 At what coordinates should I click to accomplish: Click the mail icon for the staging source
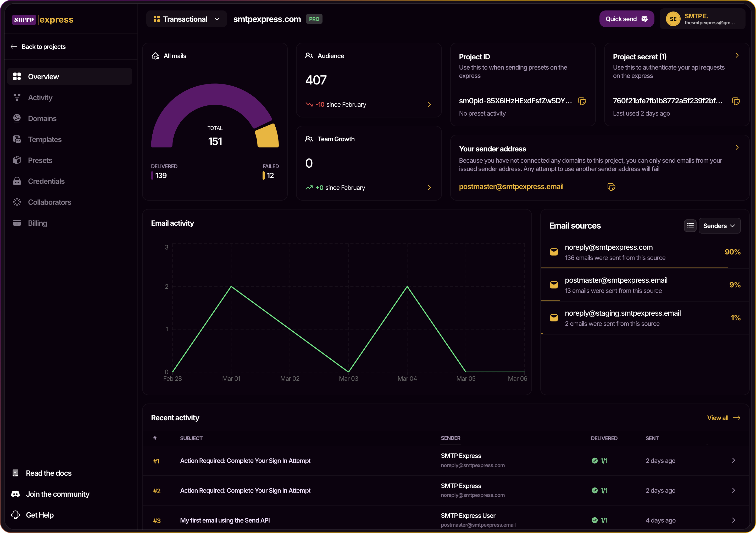554,318
